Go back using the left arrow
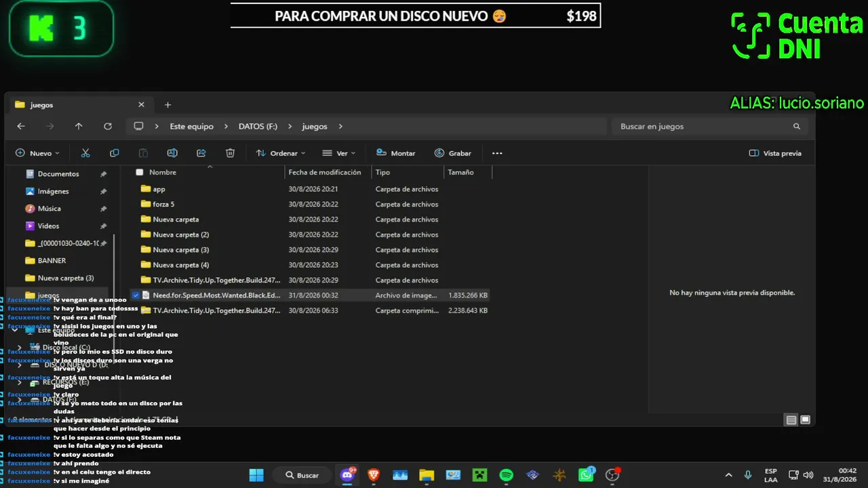 coord(21,126)
